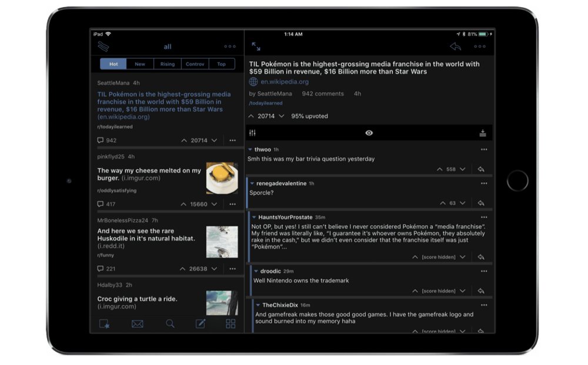Upvote the Pokémon post in list (20714)
Screen dimensions: 588x365
tap(183, 140)
